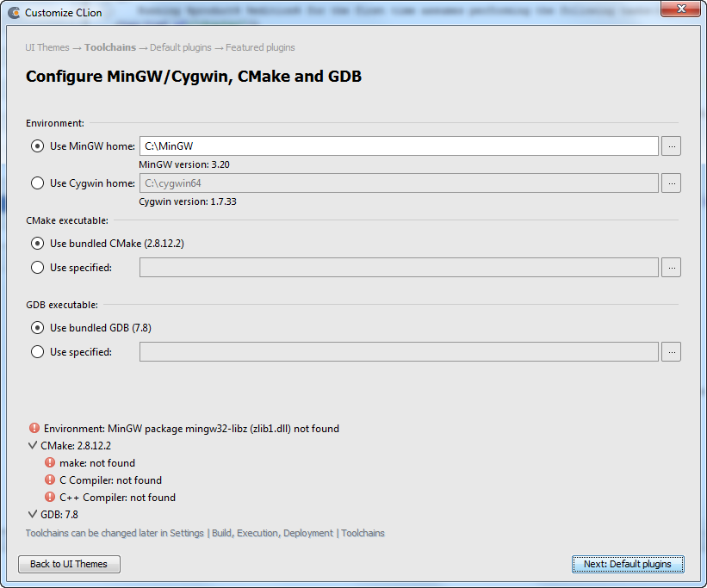The width and height of the screenshot is (707, 588).
Task: Click the CMake specified path field
Action: [399, 268]
